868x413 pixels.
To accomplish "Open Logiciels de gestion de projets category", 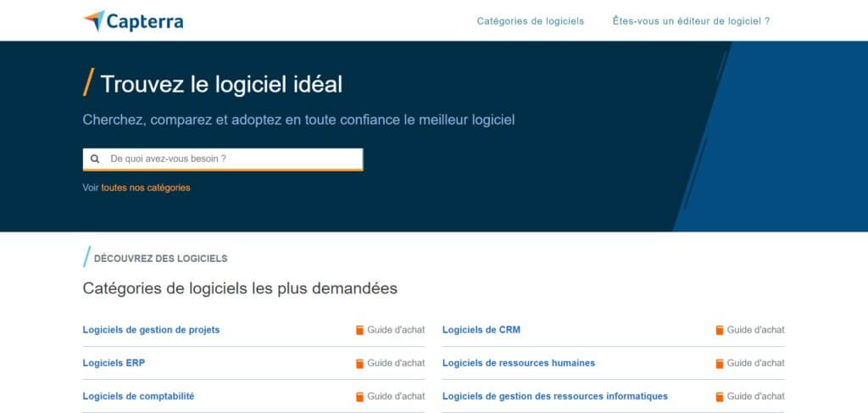I will 151,330.
